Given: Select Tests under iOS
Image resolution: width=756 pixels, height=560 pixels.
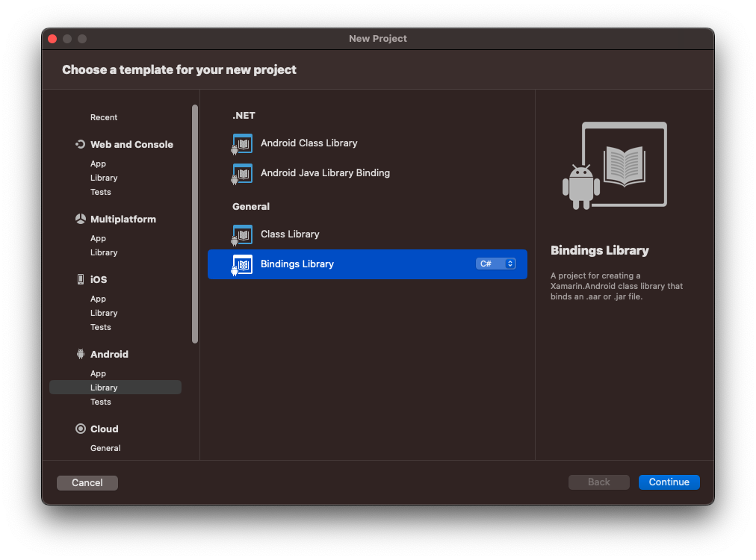Looking at the screenshot, I should [100, 327].
